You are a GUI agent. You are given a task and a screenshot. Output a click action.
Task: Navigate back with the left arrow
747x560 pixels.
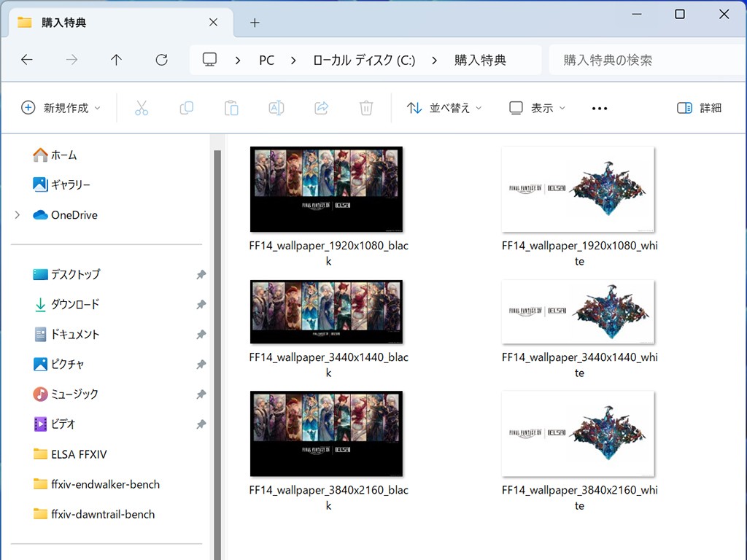pos(27,60)
